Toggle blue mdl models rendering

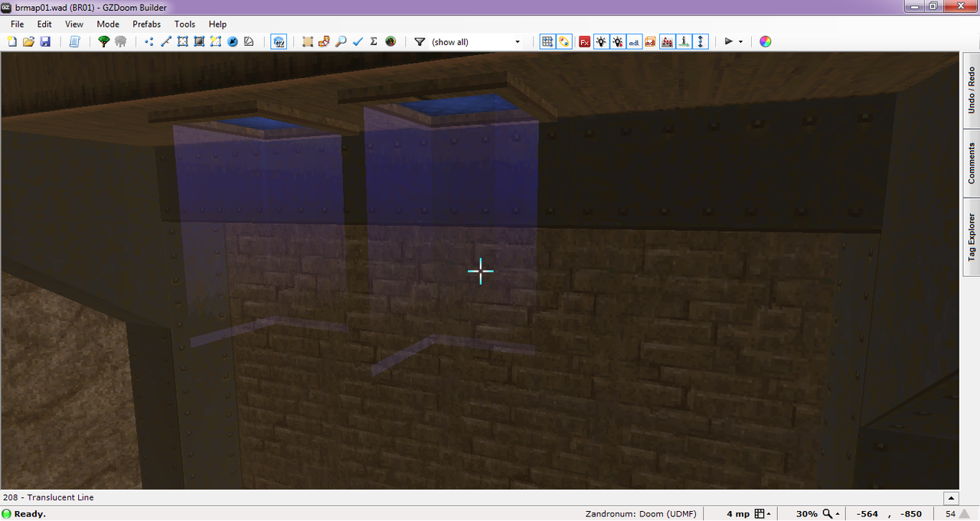[x=634, y=41]
